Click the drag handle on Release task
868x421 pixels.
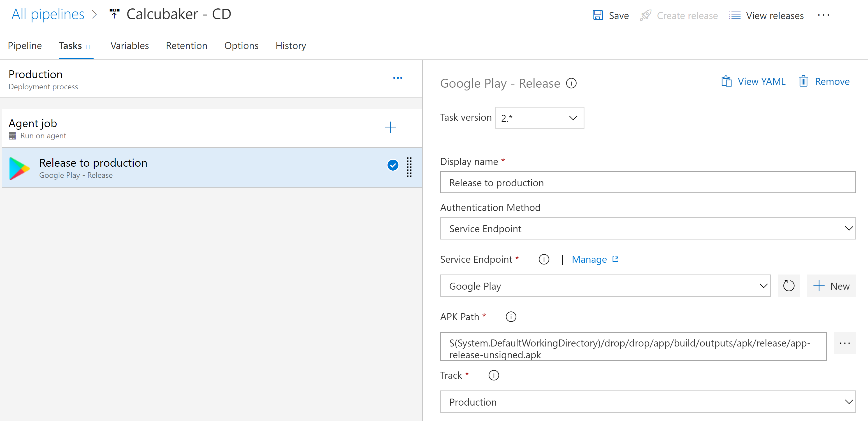(409, 167)
